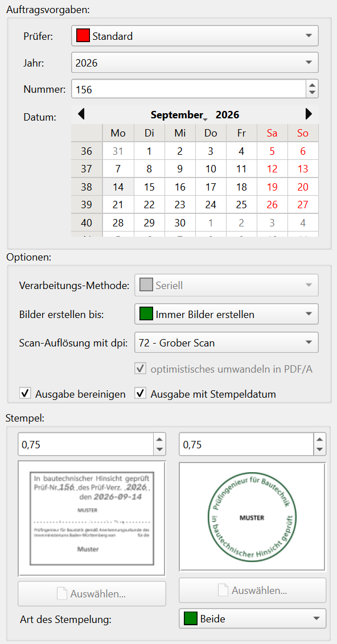This screenshot has height=644, width=337.
Task: Select September 22 in the calendar
Action: [x=149, y=205]
